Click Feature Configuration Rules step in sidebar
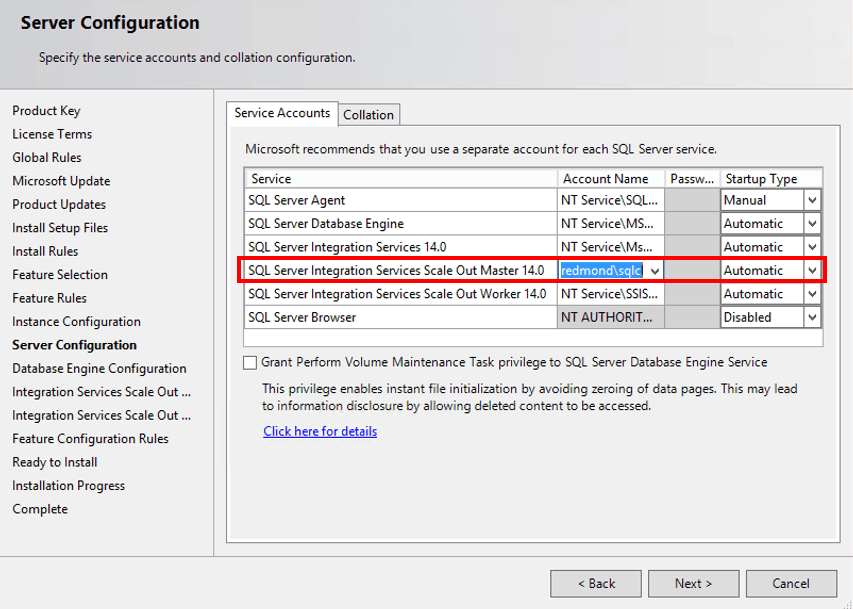The width and height of the screenshot is (853, 609). [90, 439]
